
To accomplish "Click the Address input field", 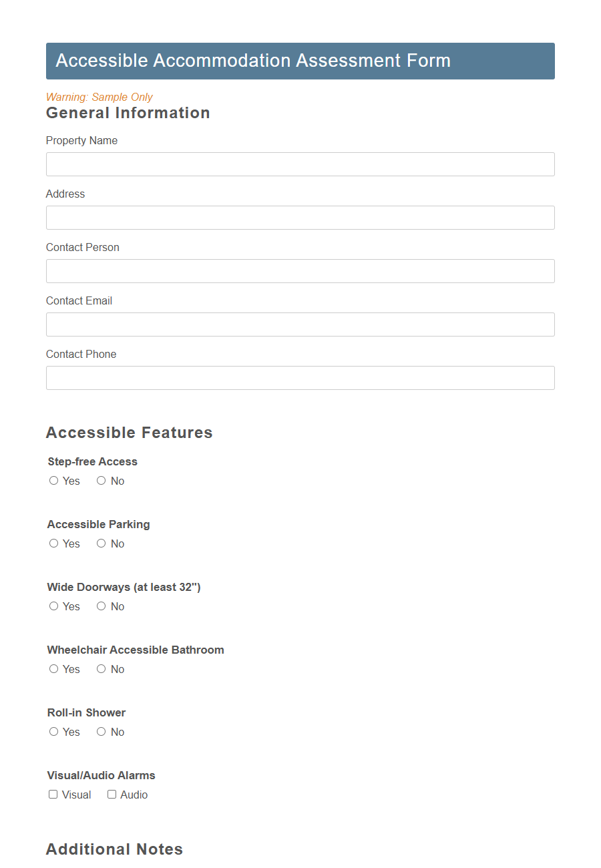I will [300, 218].
